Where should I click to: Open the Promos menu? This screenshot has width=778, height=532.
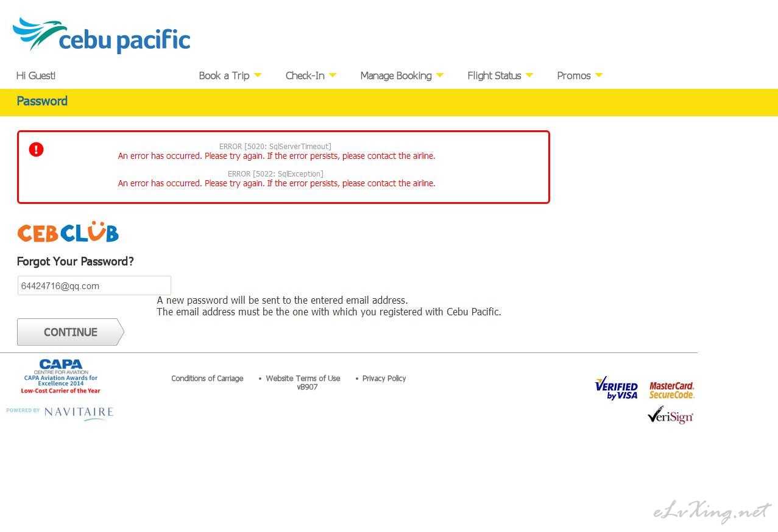tap(574, 75)
